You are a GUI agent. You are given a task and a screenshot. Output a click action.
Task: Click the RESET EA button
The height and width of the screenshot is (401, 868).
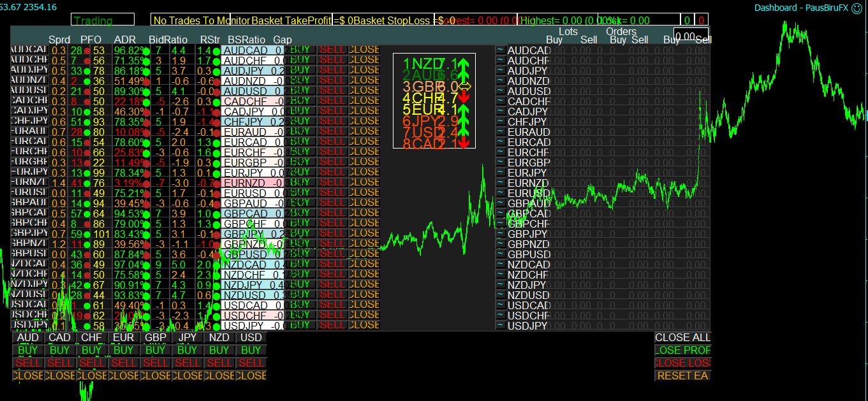click(682, 375)
